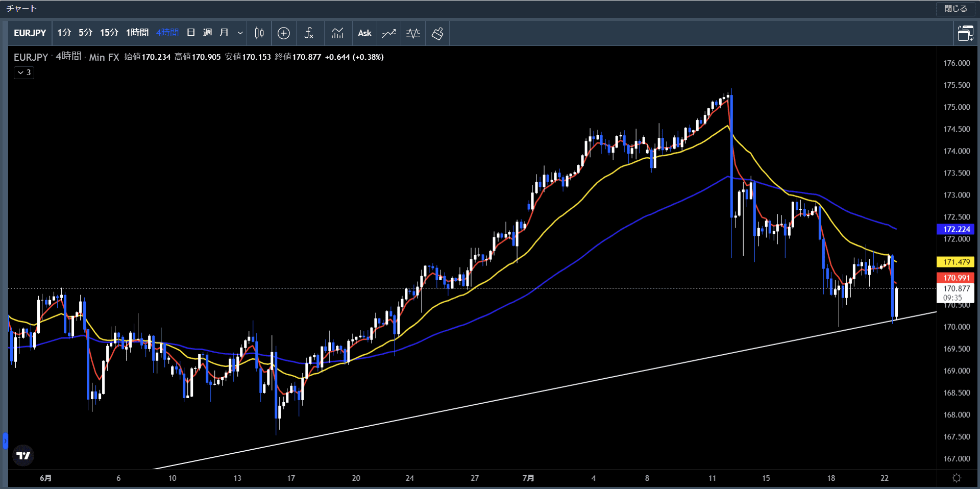This screenshot has width=980, height=489.
Task: Click the paint bucket tool icon
Action: click(x=437, y=33)
